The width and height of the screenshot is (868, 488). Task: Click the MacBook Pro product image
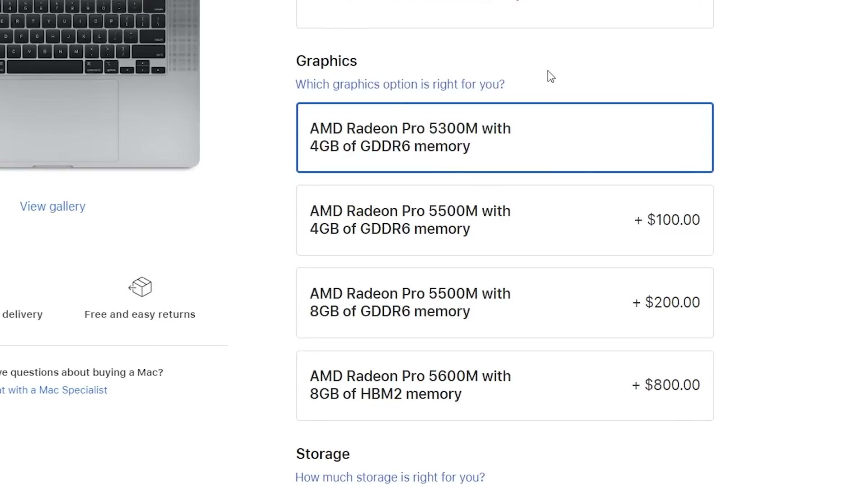click(x=99, y=84)
